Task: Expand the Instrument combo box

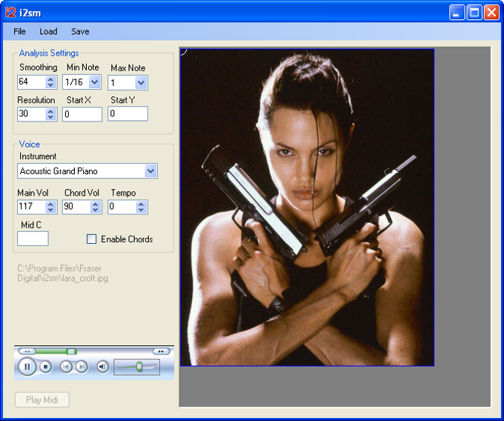Action: [x=150, y=171]
